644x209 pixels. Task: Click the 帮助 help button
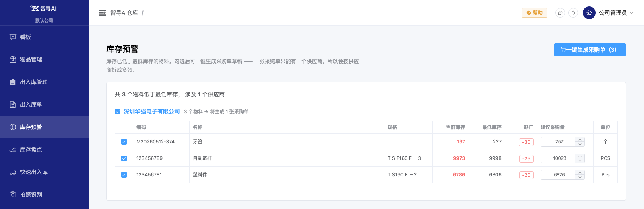535,13
